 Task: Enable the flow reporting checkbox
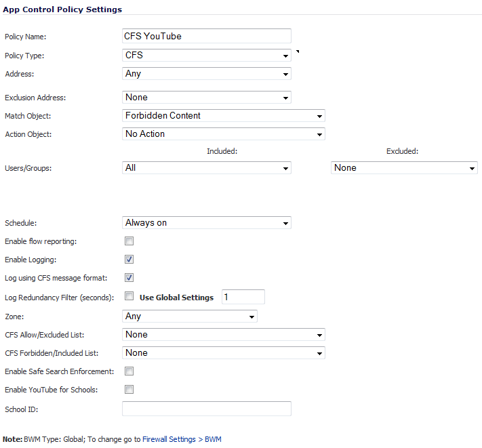click(129, 241)
